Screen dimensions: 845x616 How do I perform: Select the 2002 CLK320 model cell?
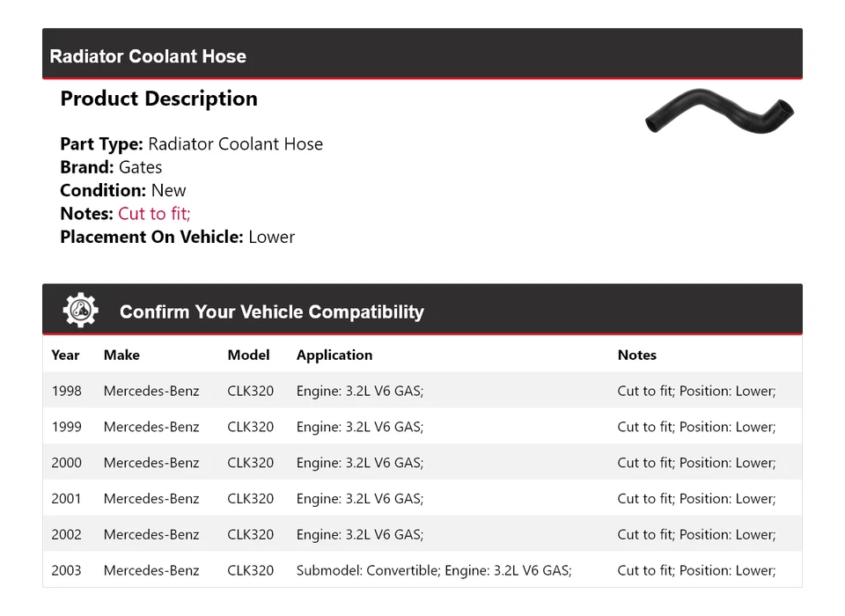coord(250,535)
